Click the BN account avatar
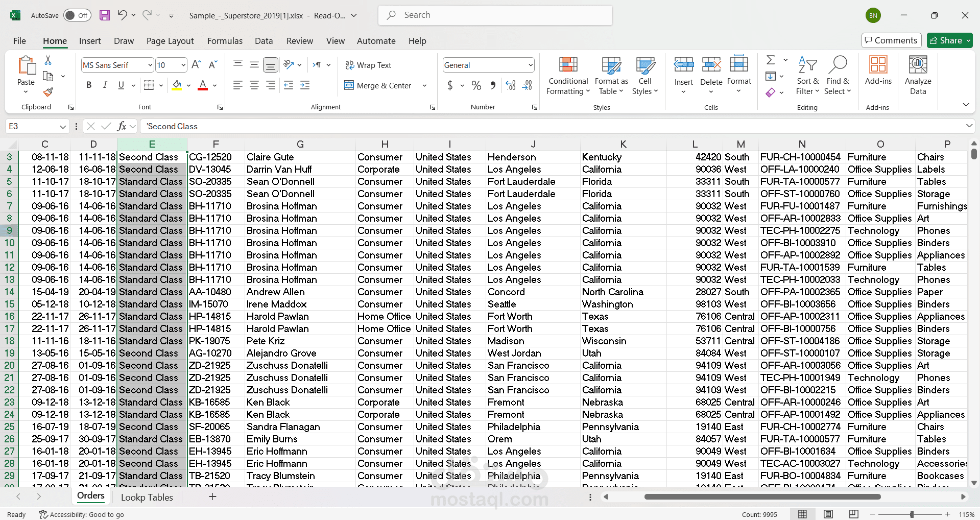This screenshot has height=520, width=980. pos(873,15)
